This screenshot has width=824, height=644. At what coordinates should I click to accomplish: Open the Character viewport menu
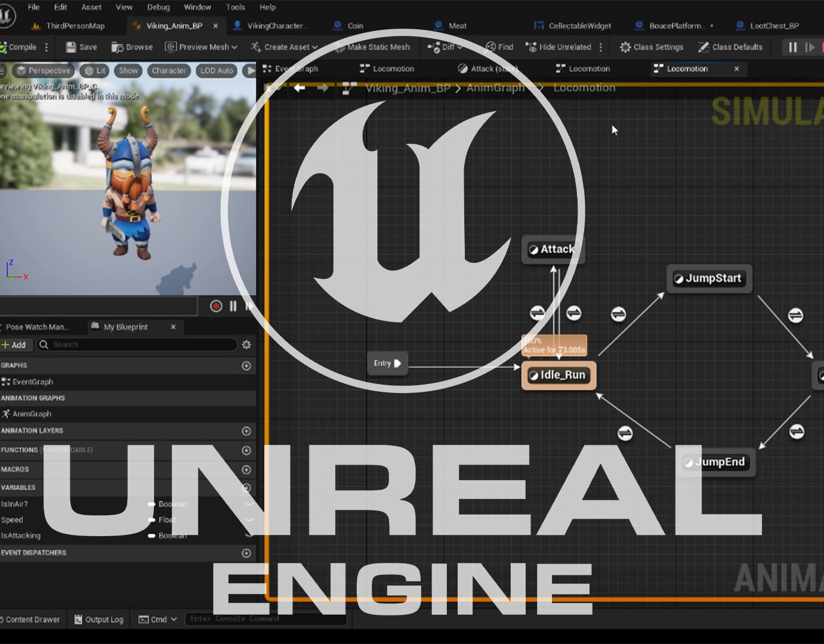(x=169, y=70)
